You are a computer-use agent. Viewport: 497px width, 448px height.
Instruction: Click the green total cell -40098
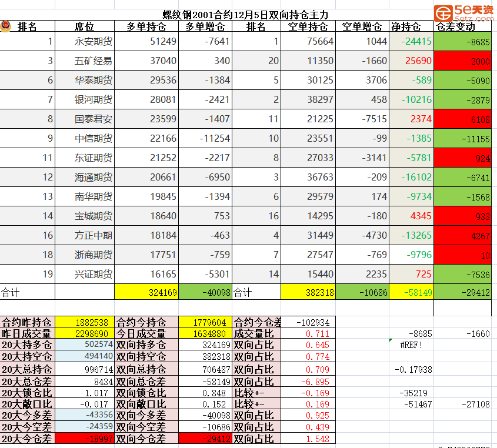tap(205, 292)
